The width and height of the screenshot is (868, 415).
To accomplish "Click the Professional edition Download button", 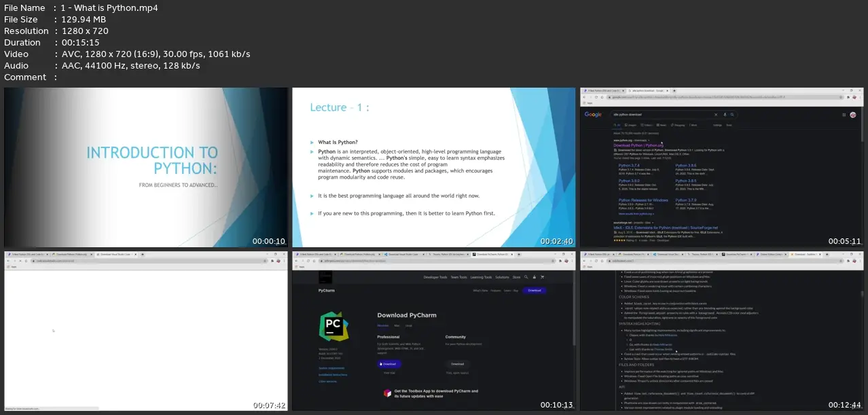I will tap(389, 364).
